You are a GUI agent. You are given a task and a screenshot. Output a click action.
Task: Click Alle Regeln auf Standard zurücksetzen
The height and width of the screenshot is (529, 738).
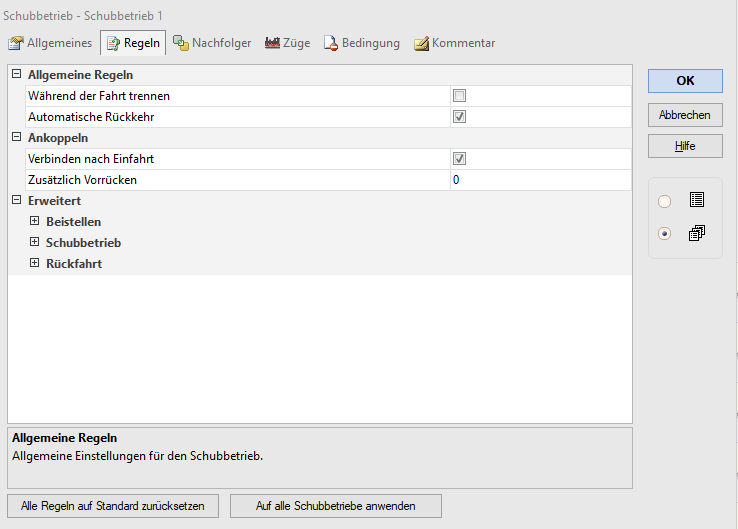[x=113, y=506]
